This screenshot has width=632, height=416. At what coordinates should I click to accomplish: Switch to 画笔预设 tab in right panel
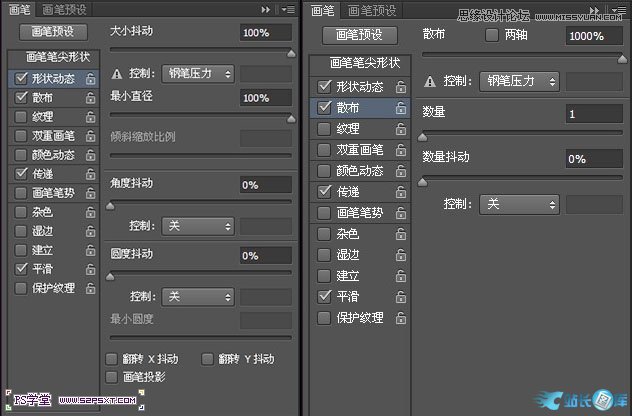tap(372, 10)
